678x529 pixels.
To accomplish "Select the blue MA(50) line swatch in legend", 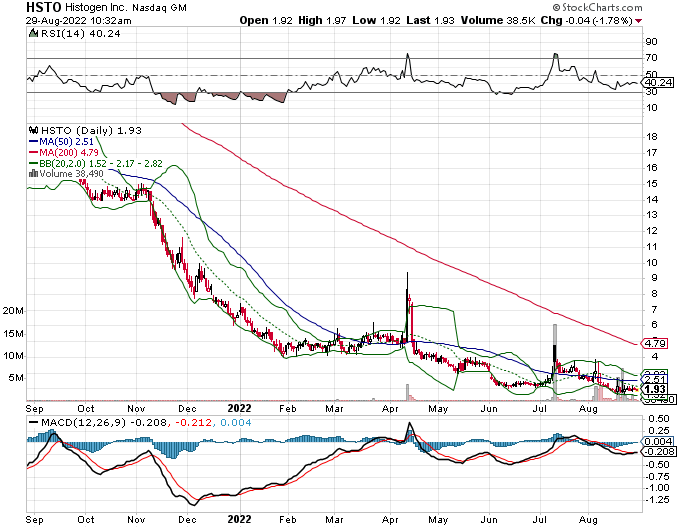I will 33,141.
